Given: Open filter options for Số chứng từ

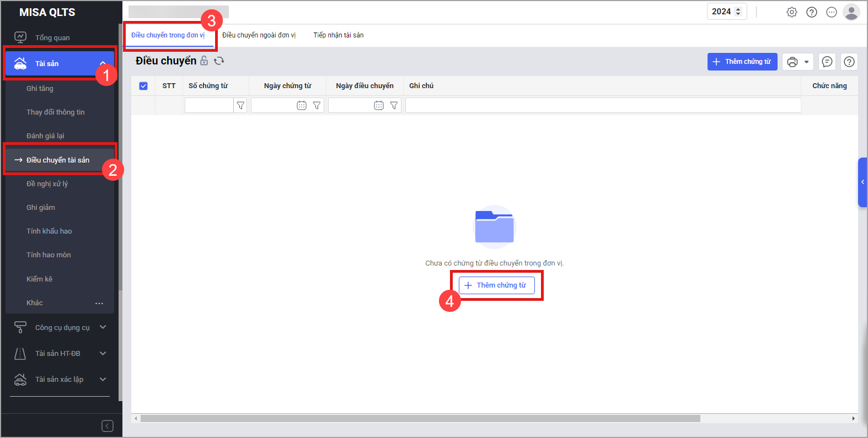Looking at the screenshot, I should 240,105.
